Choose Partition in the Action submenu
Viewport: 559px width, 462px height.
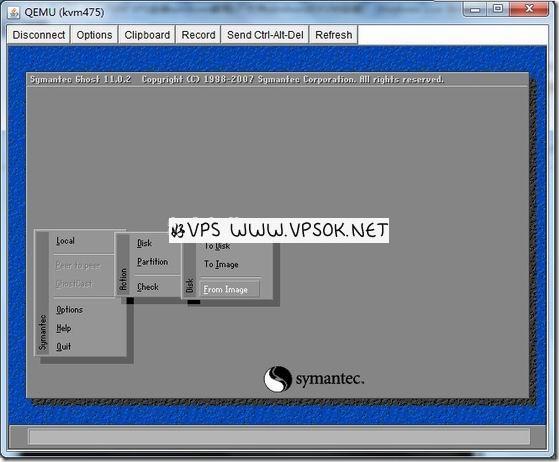tap(153, 262)
